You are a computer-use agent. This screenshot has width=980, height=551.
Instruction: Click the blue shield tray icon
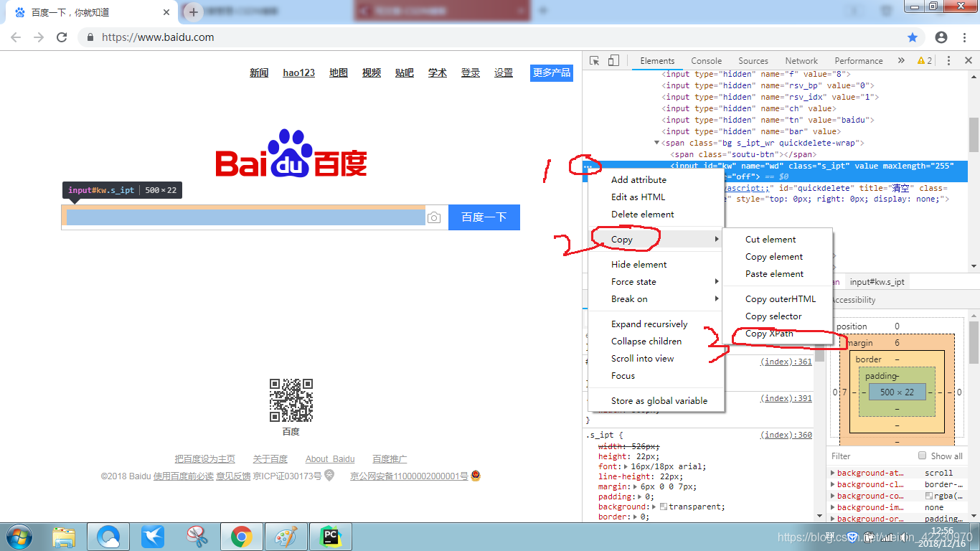[852, 537]
